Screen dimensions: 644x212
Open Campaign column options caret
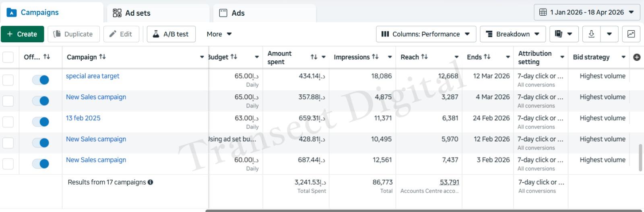(202, 57)
